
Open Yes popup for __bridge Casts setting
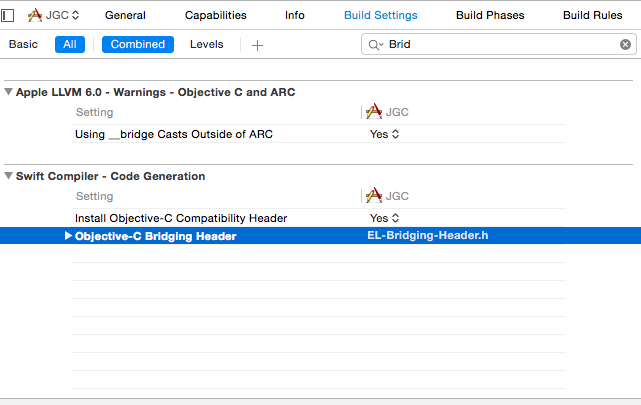coord(384,134)
